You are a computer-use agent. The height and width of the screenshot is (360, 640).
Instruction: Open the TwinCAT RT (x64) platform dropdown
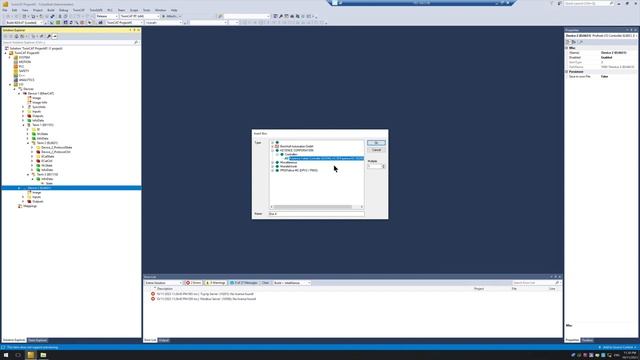[x=140, y=16]
